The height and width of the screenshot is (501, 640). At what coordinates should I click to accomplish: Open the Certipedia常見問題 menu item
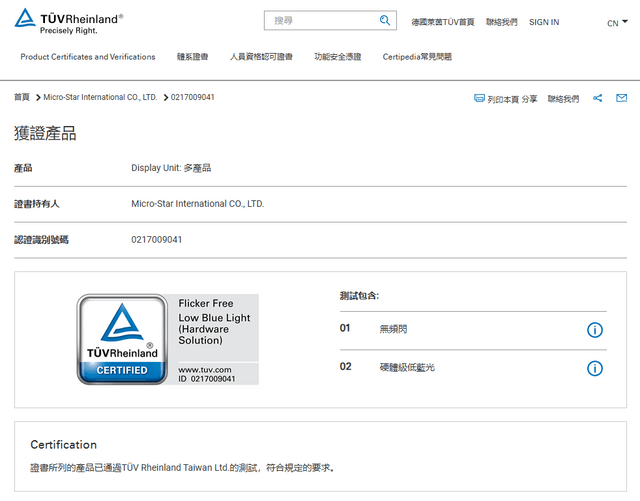[x=417, y=57]
